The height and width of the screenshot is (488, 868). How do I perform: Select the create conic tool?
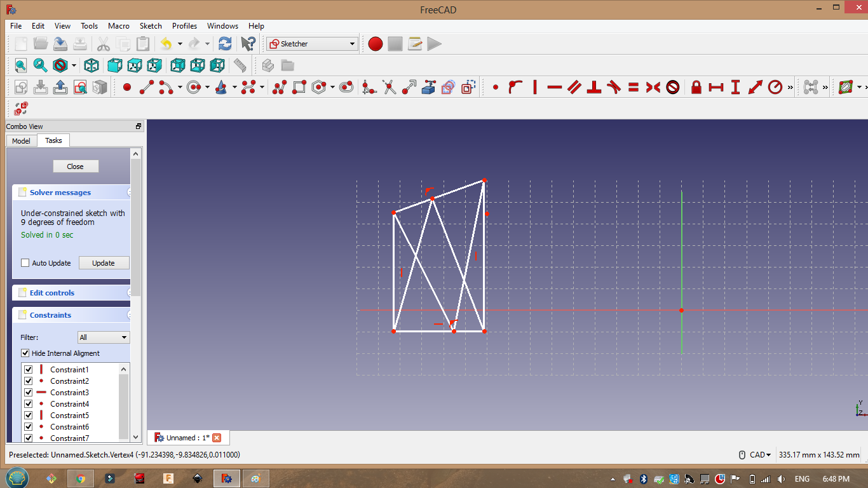coord(222,87)
